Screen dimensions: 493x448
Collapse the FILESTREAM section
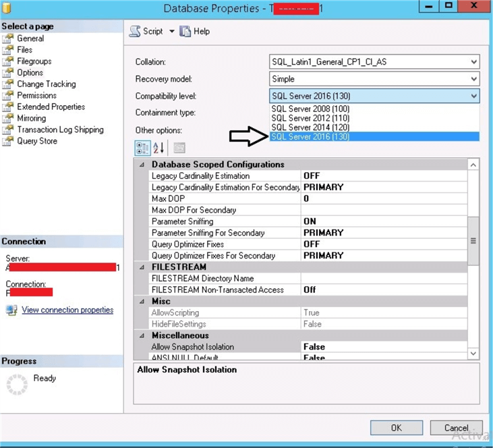(x=142, y=267)
